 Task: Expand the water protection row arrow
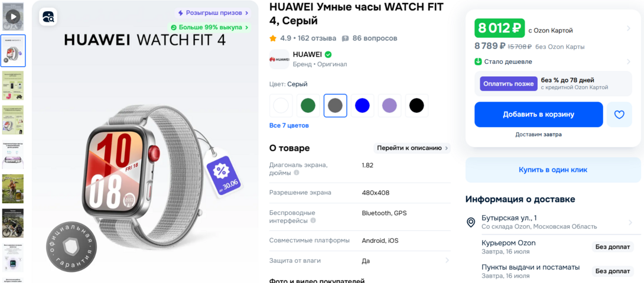click(447, 261)
